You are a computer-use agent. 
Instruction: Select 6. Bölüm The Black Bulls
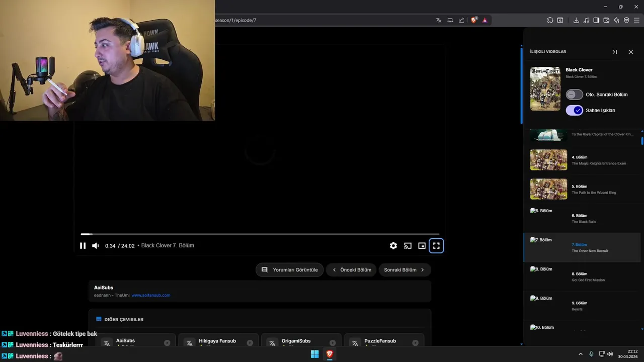tap(582, 218)
